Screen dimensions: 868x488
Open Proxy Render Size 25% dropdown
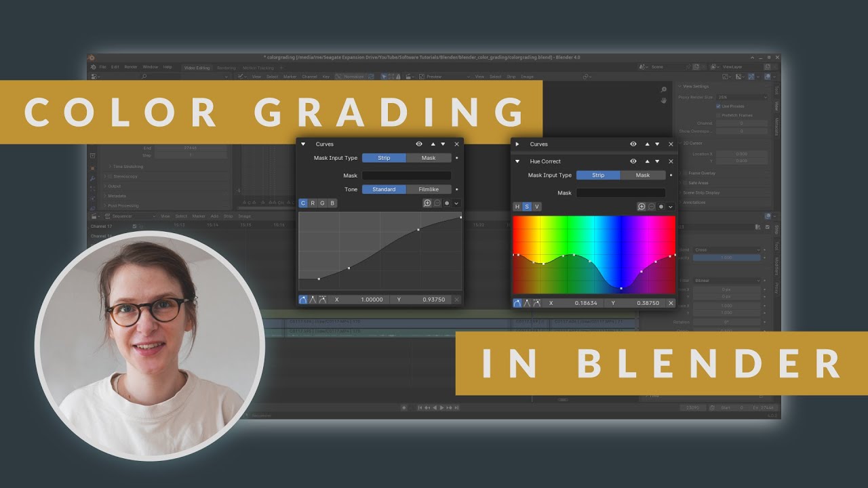(x=743, y=98)
